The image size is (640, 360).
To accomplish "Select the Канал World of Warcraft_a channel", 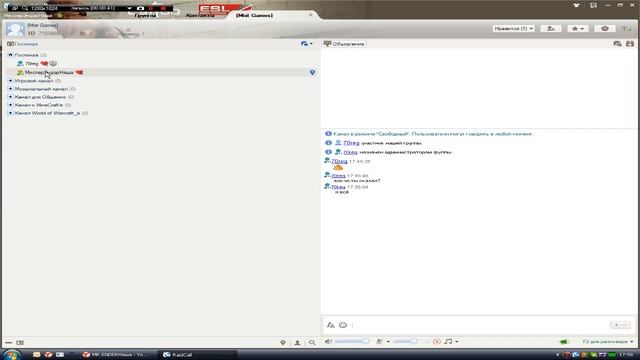I will 47,113.
